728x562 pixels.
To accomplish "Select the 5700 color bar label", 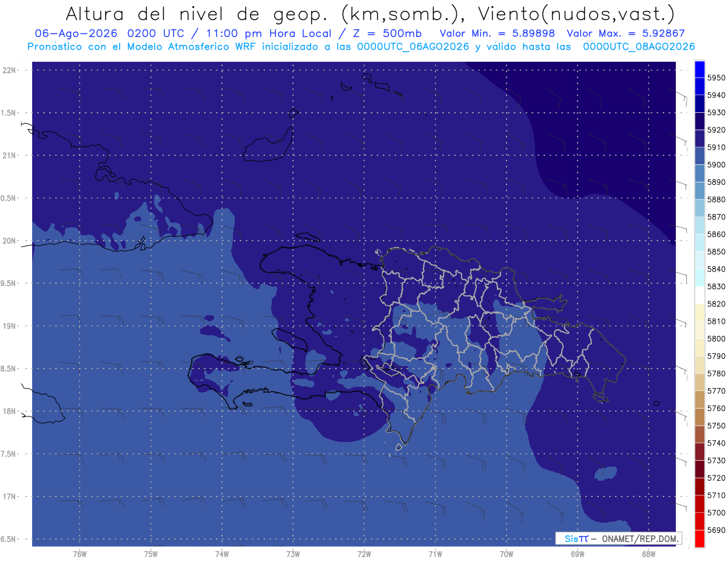I will coord(716,512).
